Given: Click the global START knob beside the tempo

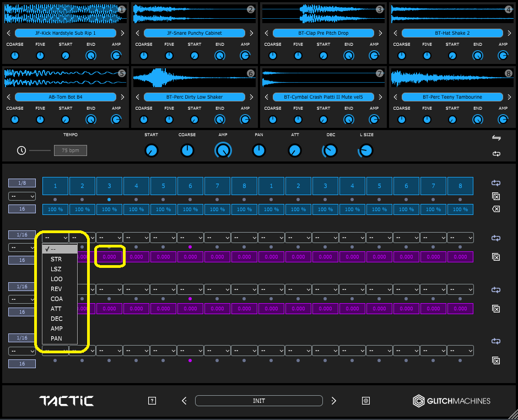Looking at the screenshot, I should 152,150.
